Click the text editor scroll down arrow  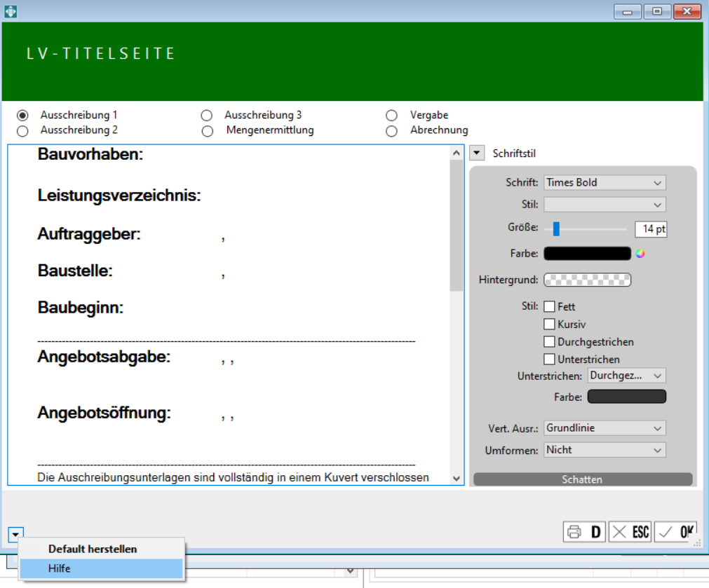pyautogui.click(x=457, y=478)
